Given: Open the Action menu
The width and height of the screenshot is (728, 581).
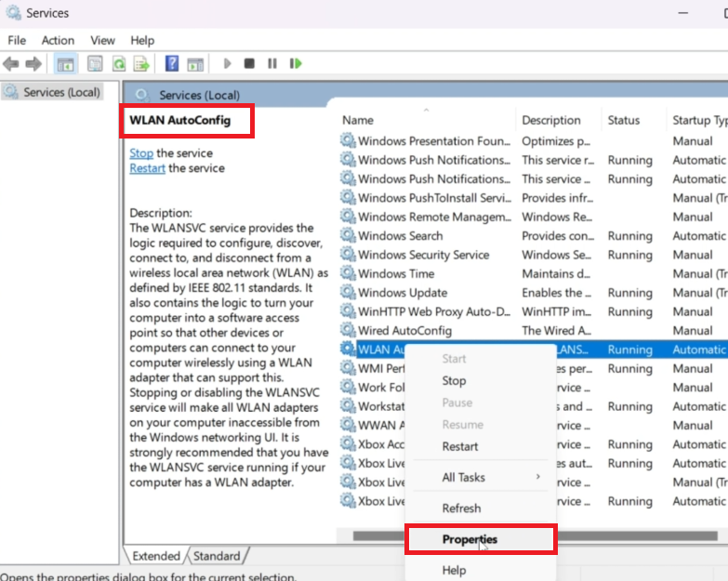Looking at the screenshot, I should (x=58, y=40).
